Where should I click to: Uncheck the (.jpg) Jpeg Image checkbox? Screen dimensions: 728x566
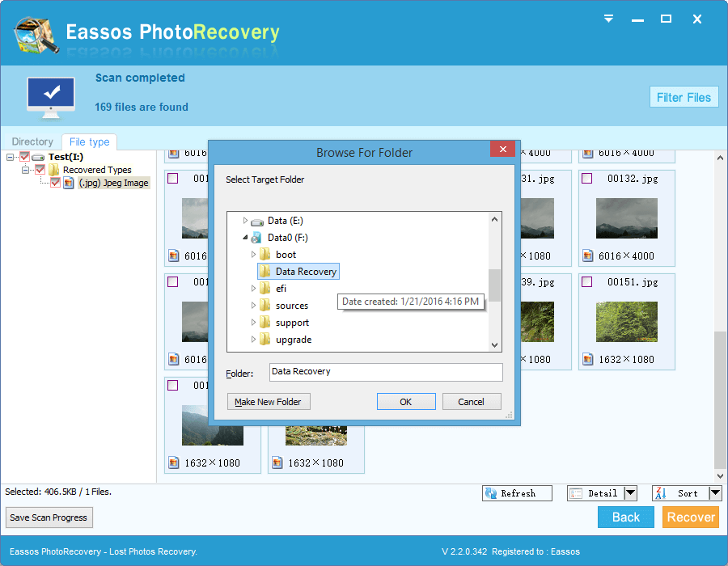55,183
